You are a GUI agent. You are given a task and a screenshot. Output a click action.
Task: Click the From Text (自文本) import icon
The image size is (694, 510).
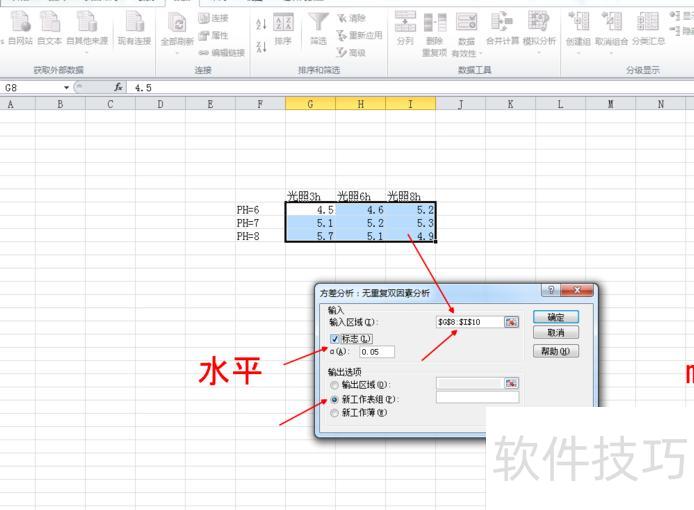coord(50,22)
